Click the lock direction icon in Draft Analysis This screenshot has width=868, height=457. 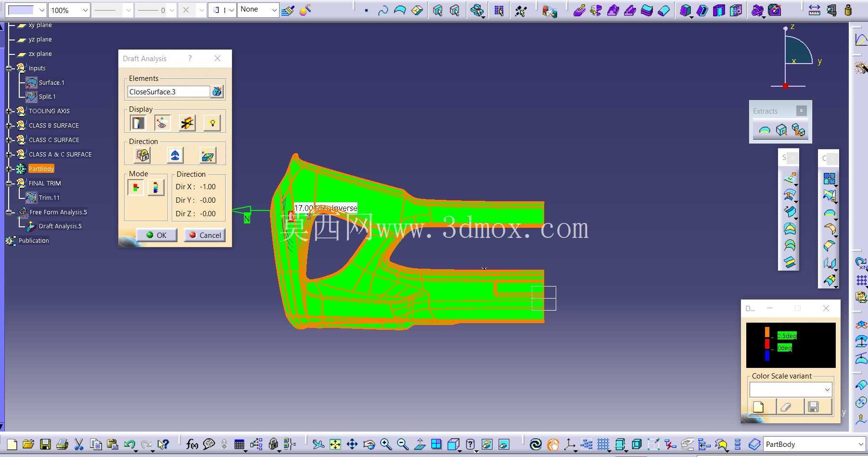tap(142, 155)
